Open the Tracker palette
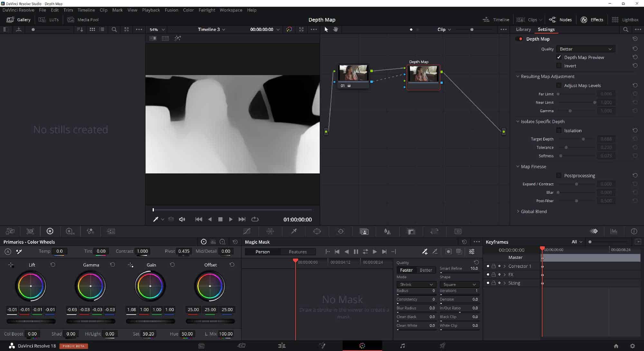644x351 pixels. coord(341,231)
